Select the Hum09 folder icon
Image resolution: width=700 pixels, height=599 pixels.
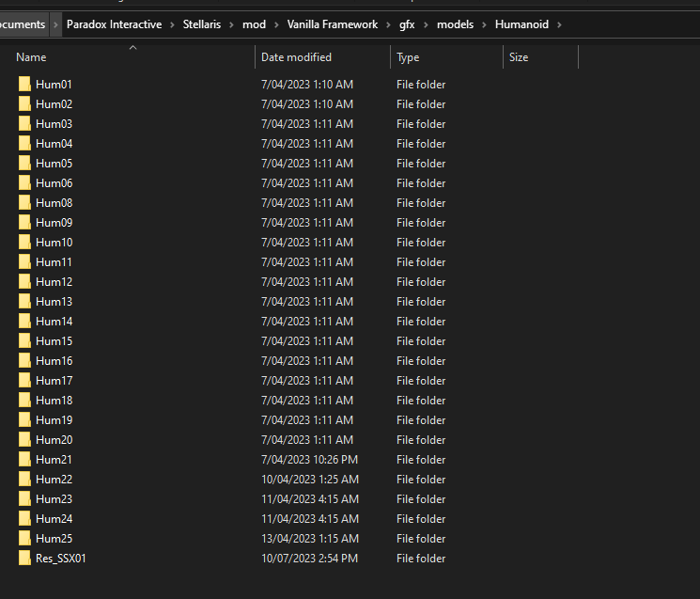click(x=24, y=222)
